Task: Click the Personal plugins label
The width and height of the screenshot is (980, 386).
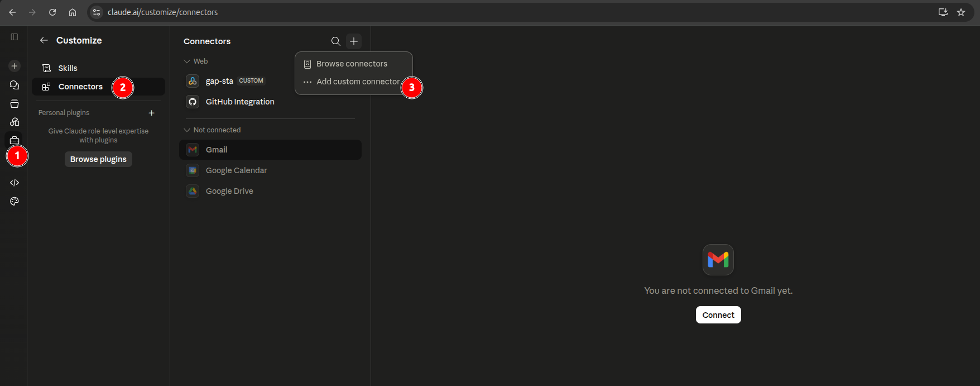Action: click(x=64, y=113)
